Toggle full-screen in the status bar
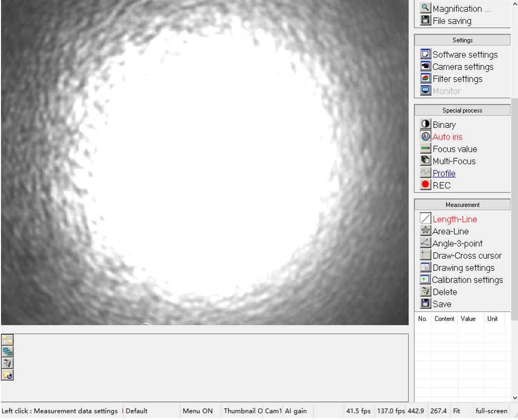 pyautogui.click(x=491, y=411)
